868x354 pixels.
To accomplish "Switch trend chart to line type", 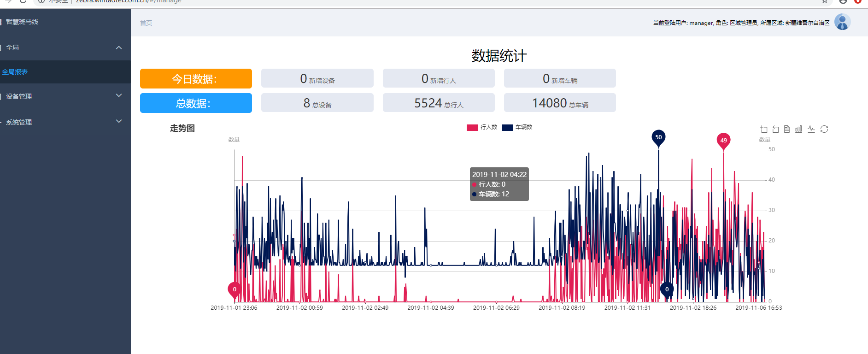I will pyautogui.click(x=811, y=129).
